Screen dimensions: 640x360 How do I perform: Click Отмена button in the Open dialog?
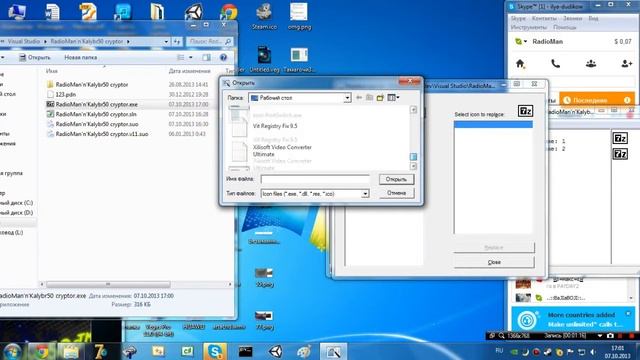click(396, 193)
